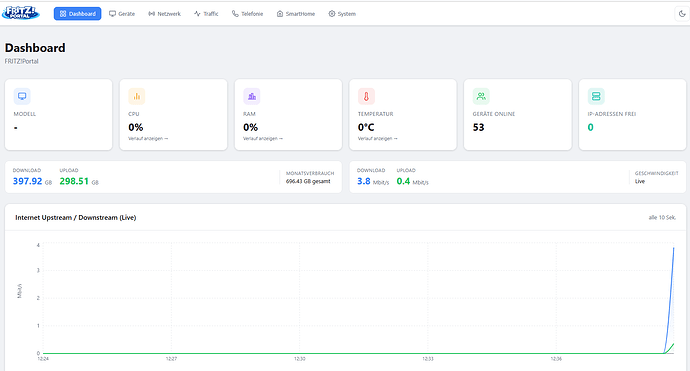Click the Traffic pulse icon in navigation
Image resolution: width=690 pixels, height=371 pixels.
tap(197, 14)
